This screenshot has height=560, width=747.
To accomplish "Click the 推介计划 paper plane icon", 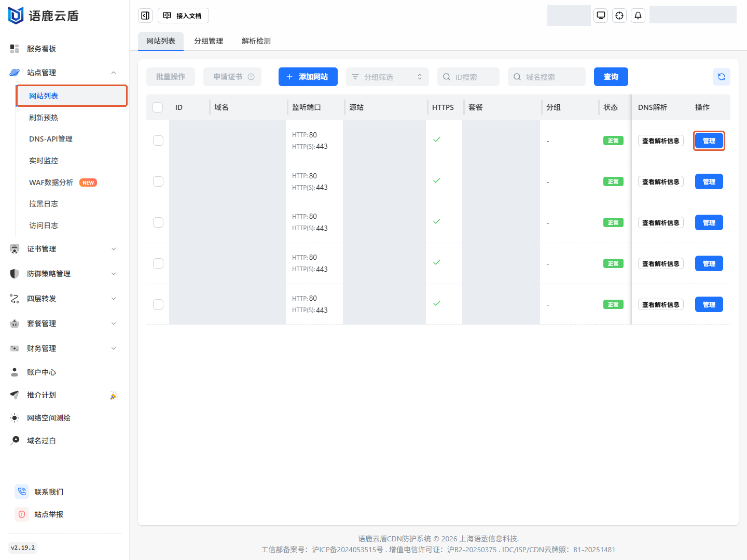I will (15, 395).
